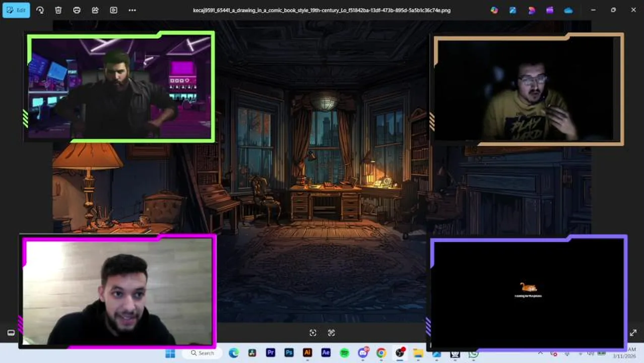
Task: Launch Premiere Pro from the taskbar
Action: [x=271, y=353]
